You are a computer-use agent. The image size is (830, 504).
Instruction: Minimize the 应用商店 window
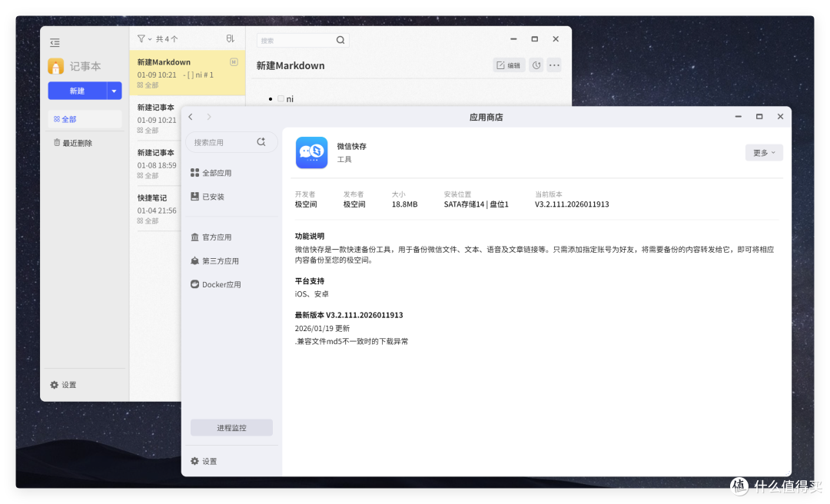coord(739,117)
